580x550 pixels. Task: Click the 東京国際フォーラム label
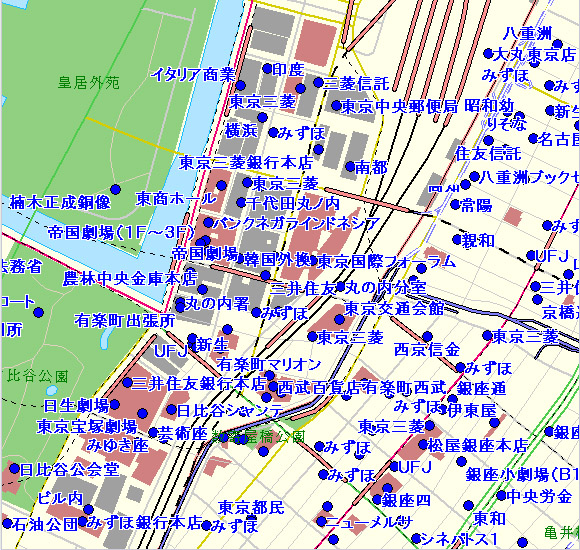[x=386, y=261]
